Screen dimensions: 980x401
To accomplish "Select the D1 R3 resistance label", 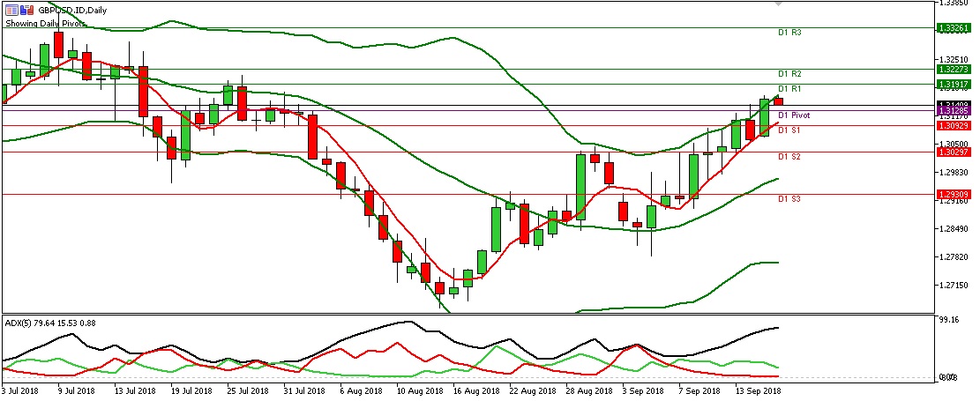I will (789, 33).
